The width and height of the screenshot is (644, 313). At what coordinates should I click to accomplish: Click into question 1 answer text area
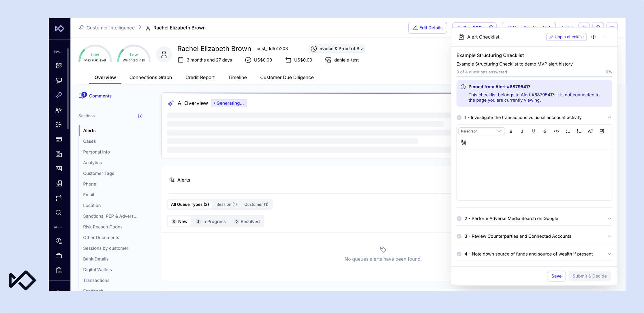534,175
